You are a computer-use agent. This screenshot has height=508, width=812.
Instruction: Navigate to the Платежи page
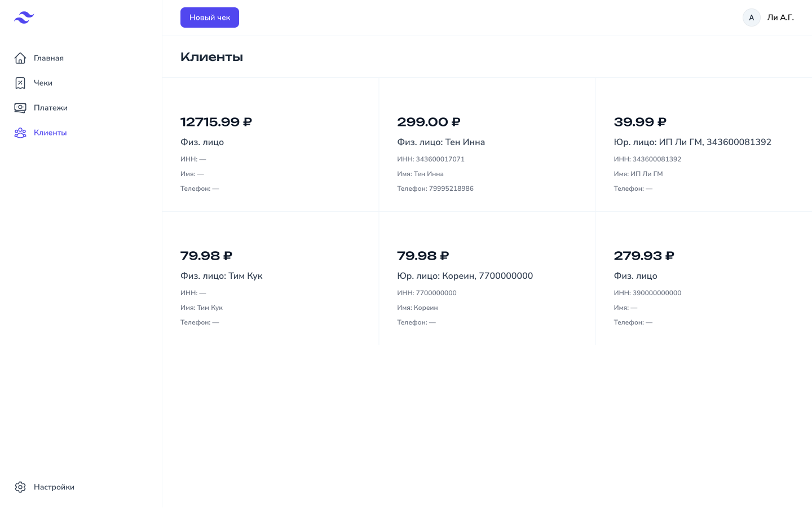pos(51,108)
